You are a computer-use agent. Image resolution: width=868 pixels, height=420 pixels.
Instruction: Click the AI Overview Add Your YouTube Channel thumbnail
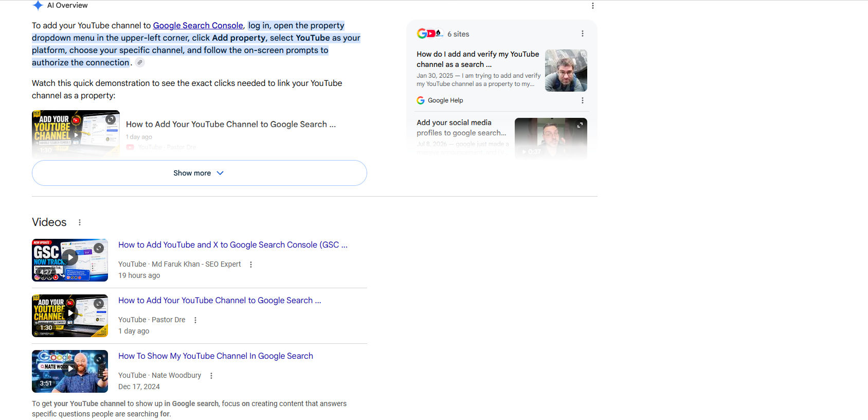76,134
